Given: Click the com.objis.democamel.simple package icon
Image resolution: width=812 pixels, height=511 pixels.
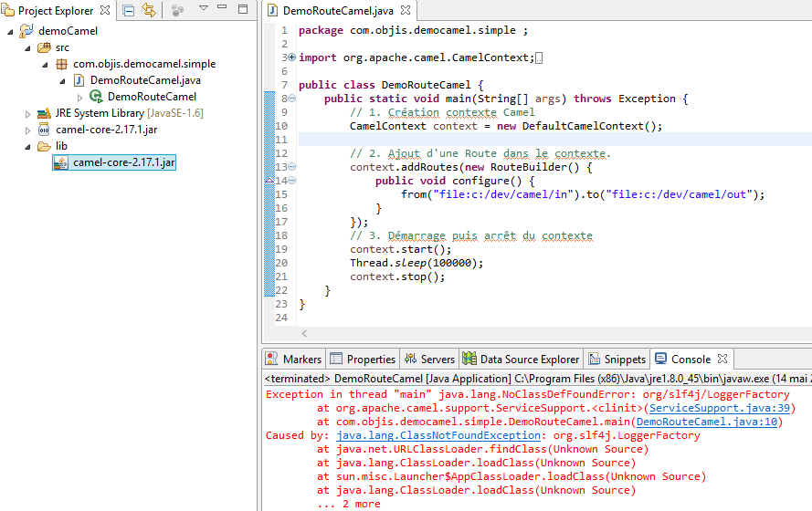Looking at the screenshot, I should [61, 64].
